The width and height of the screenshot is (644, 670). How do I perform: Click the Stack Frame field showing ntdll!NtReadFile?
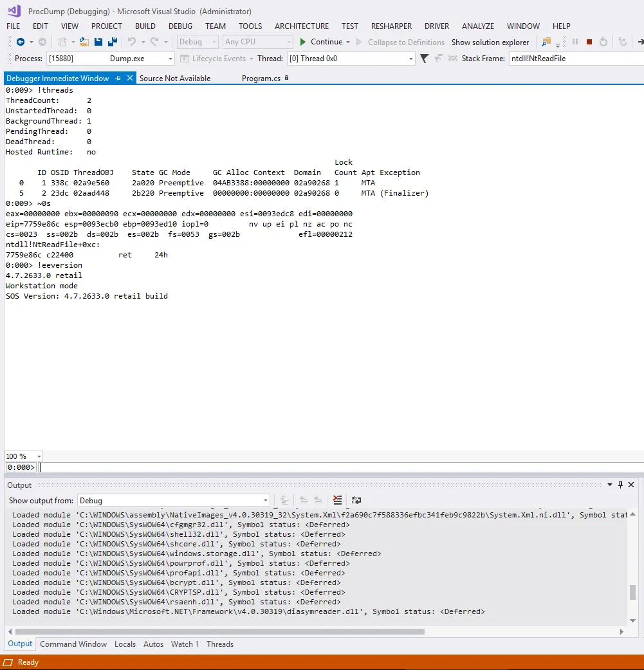pos(576,59)
